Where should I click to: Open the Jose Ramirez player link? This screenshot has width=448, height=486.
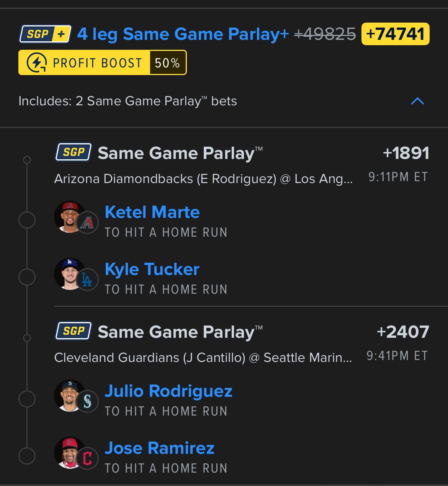point(159,448)
